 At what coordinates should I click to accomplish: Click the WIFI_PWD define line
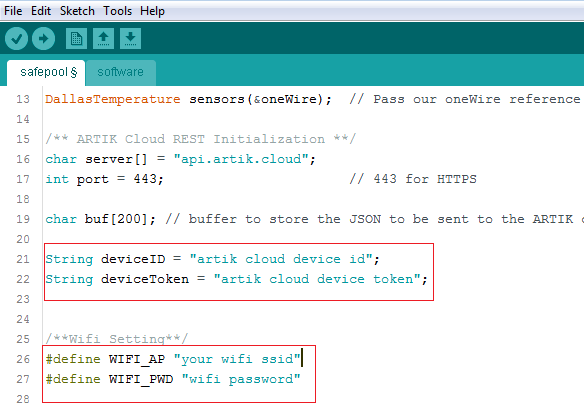click(x=173, y=379)
